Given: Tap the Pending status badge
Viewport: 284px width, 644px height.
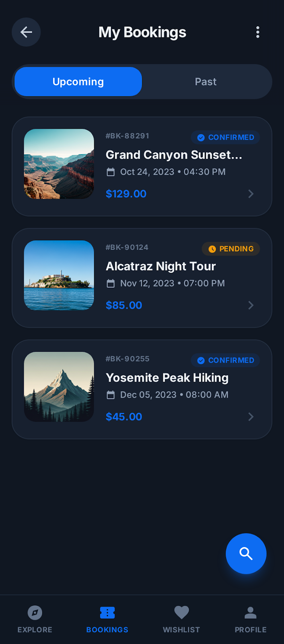Looking at the screenshot, I should [x=231, y=249].
